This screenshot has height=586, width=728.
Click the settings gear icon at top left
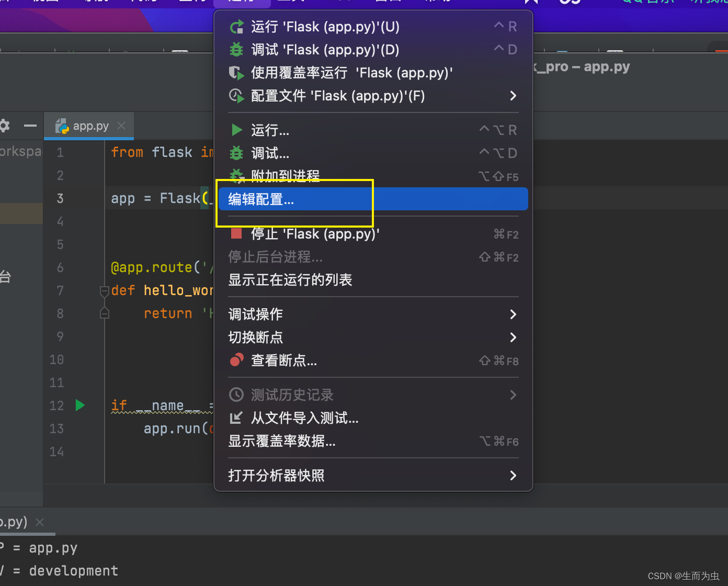4,126
